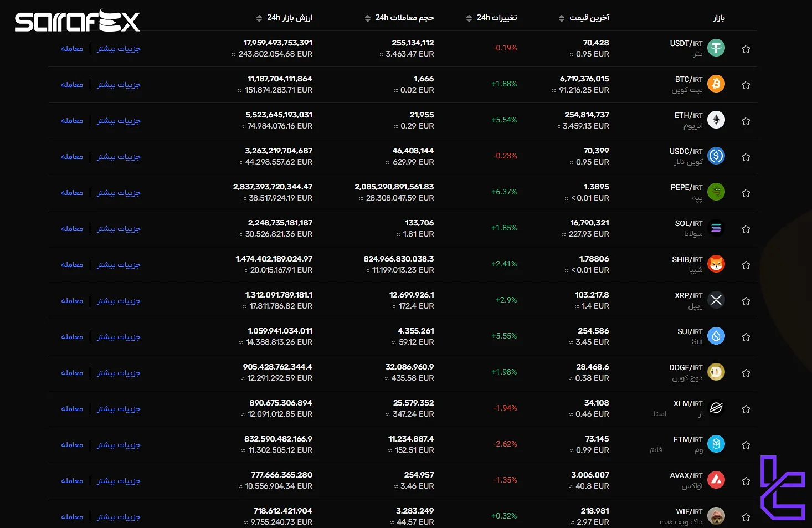Click the XLM/IRT market pair name
This screenshot has width=812, height=528.
pos(688,403)
